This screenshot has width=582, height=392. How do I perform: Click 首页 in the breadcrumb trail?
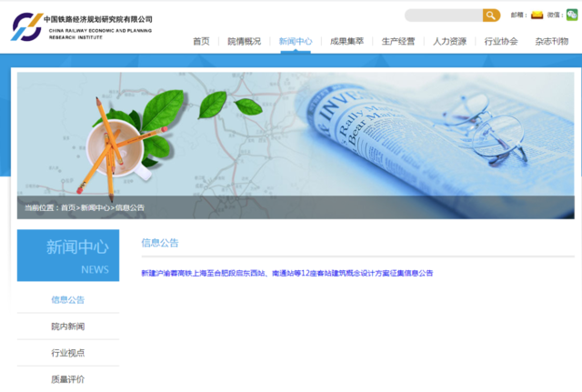click(x=68, y=207)
